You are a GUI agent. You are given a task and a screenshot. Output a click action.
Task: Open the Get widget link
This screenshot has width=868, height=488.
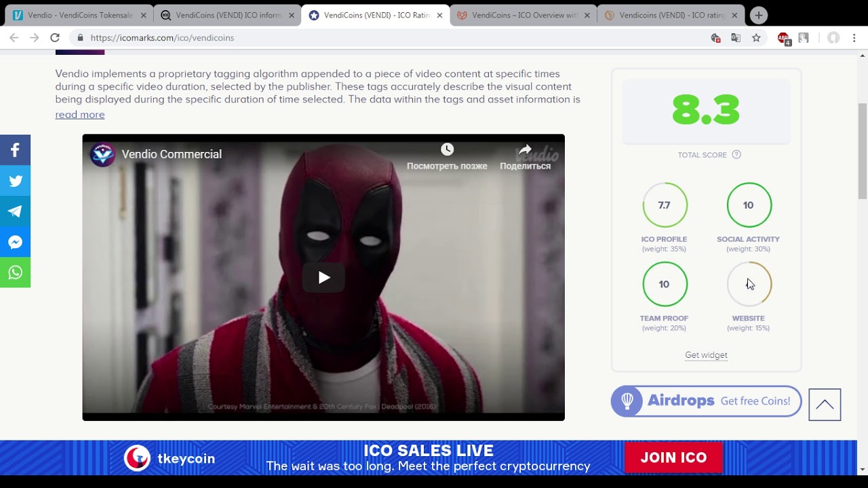706,355
